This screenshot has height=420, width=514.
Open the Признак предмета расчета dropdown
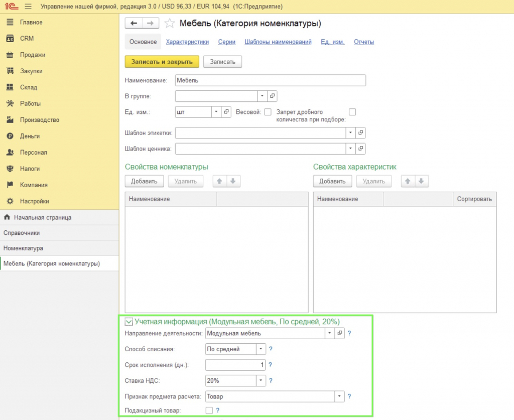coord(339,396)
